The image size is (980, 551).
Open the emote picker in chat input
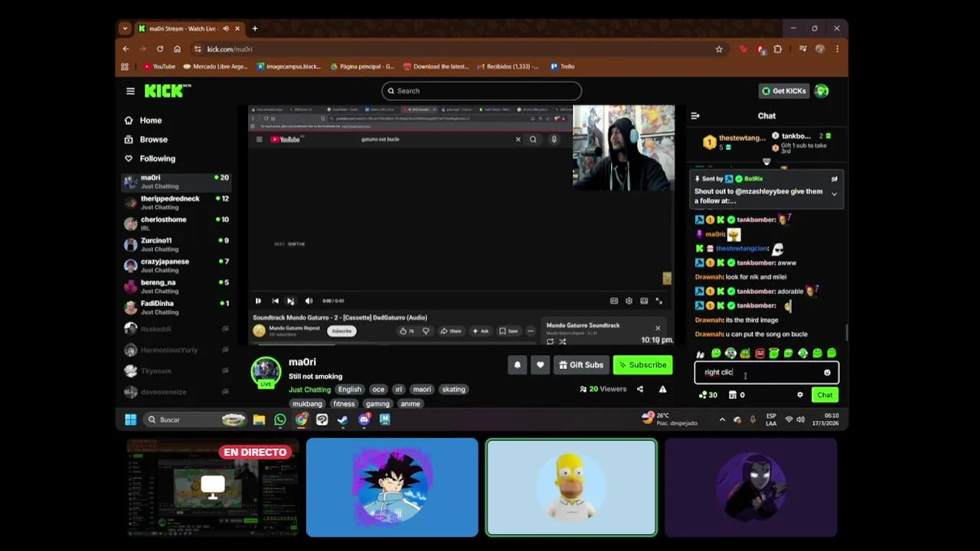tap(827, 373)
